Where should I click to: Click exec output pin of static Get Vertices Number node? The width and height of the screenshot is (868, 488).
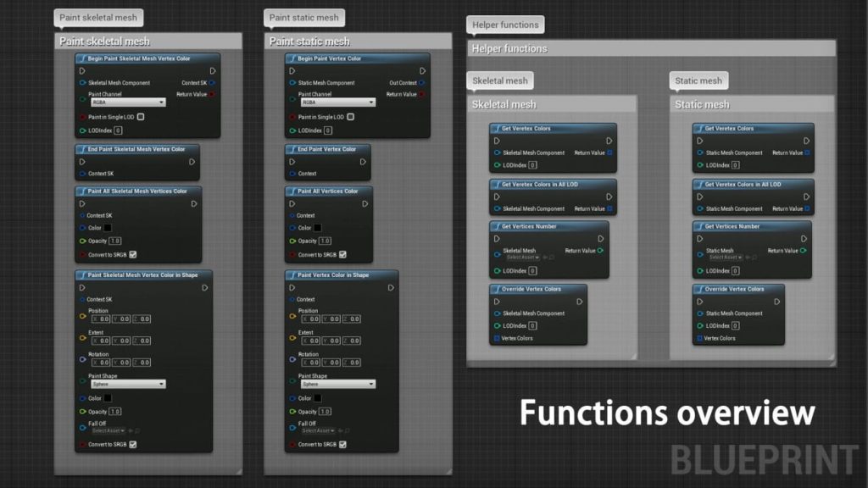point(804,239)
